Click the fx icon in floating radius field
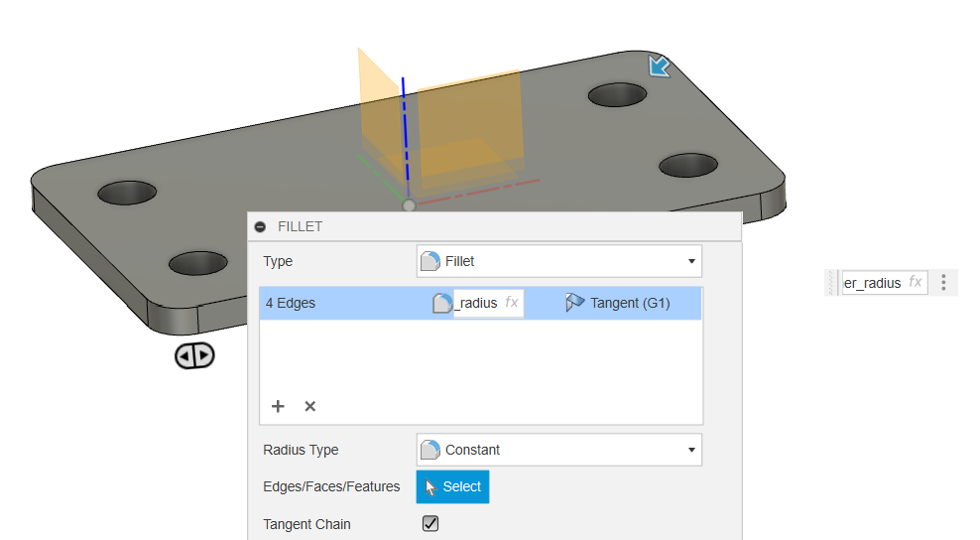Image resolution: width=980 pixels, height=540 pixels. pos(916,282)
